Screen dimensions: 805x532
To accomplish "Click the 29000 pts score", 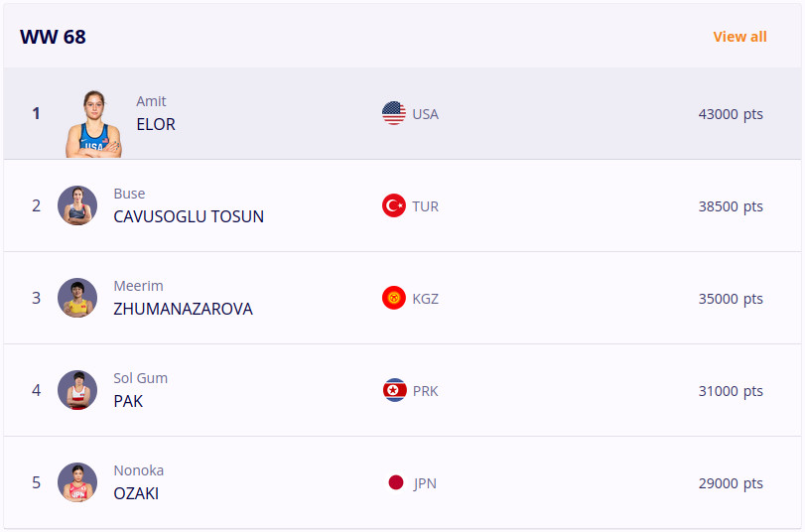I will [x=730, y=483].
